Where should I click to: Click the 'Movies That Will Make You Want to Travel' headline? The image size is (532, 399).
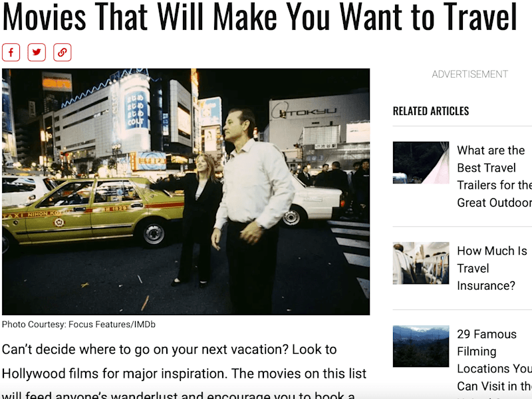pyautogui.click(x=259, y=16)
